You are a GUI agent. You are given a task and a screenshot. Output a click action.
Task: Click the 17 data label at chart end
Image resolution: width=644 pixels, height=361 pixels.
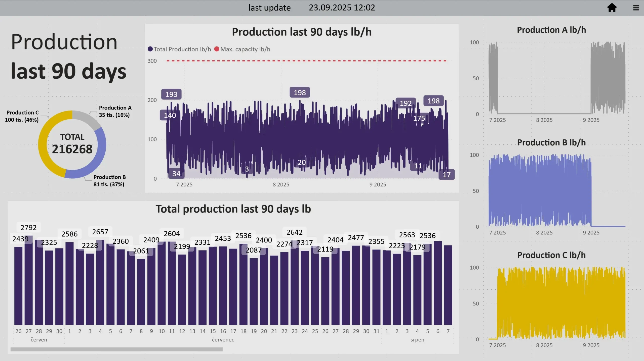tap(447, 175)
